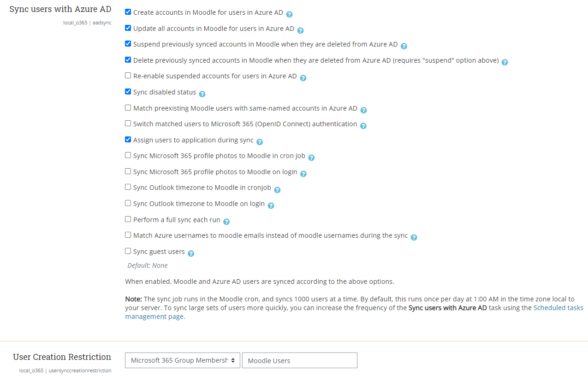Open help for matching Azure usernames to emails
Viewport: 588px width, 376px height.
pos(414,237)
